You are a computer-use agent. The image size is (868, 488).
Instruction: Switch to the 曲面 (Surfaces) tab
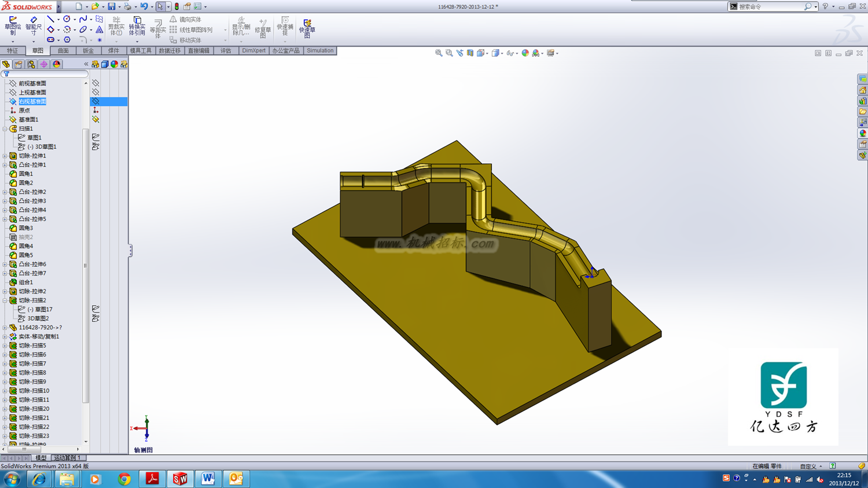pos(63,51)
